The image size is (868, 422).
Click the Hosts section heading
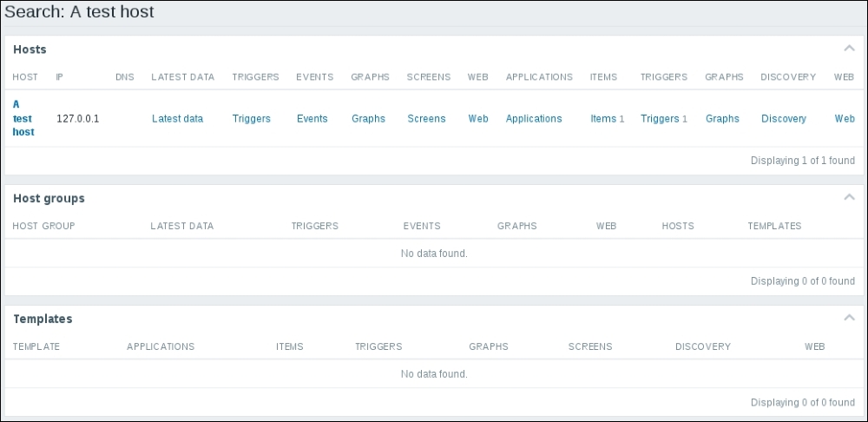tap(30, 49)
